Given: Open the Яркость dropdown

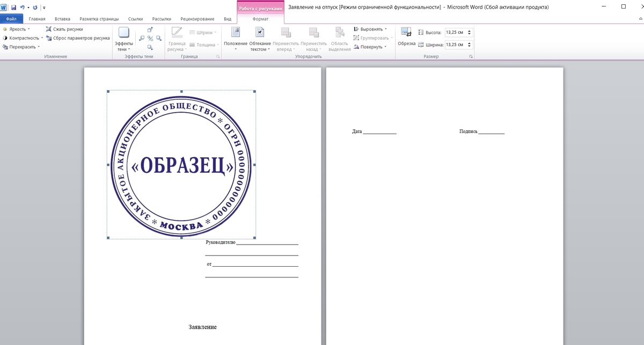Looking at the screenshot, I should (16, 29).
